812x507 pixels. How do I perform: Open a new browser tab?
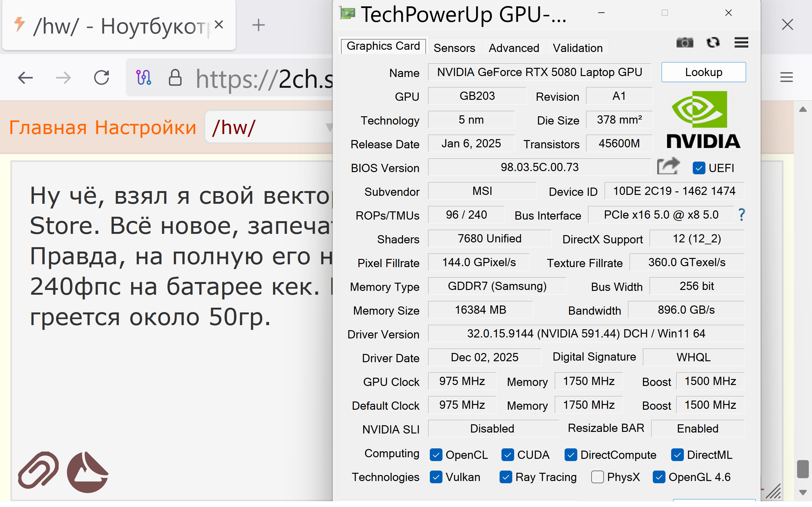point(259,25)
